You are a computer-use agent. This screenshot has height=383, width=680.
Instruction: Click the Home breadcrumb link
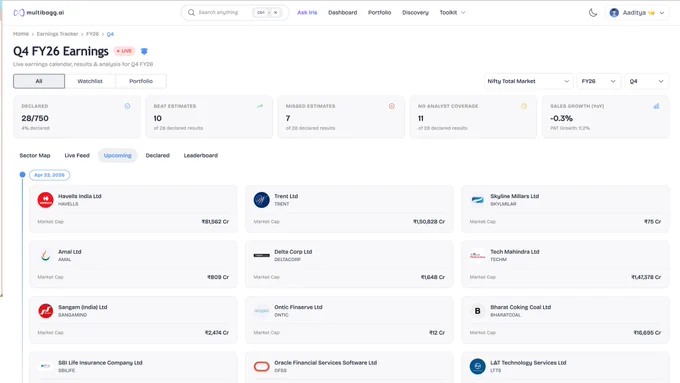pos(21,34)
